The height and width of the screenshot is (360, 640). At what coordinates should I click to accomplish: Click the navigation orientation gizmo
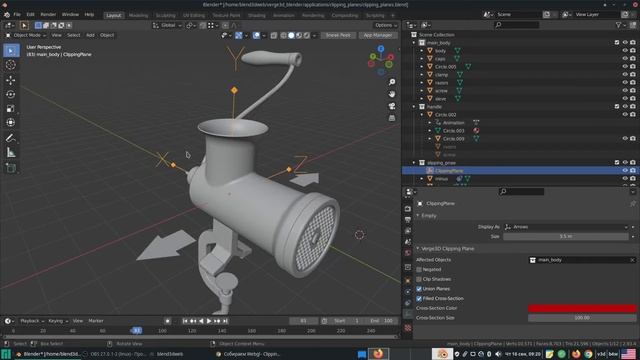(381, 60)
